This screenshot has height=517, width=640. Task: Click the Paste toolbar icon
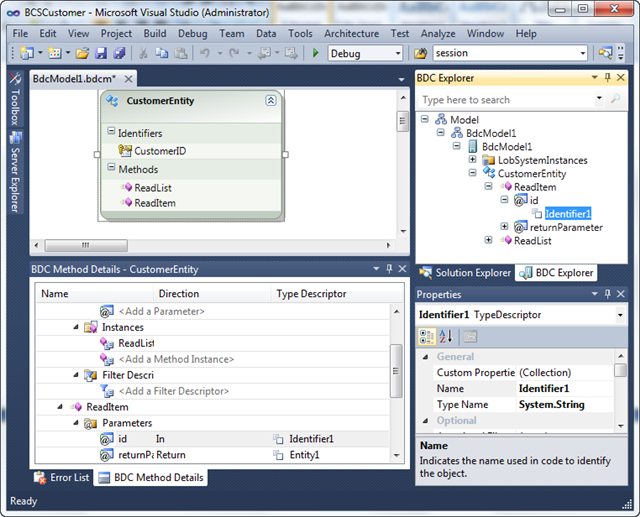180,53
